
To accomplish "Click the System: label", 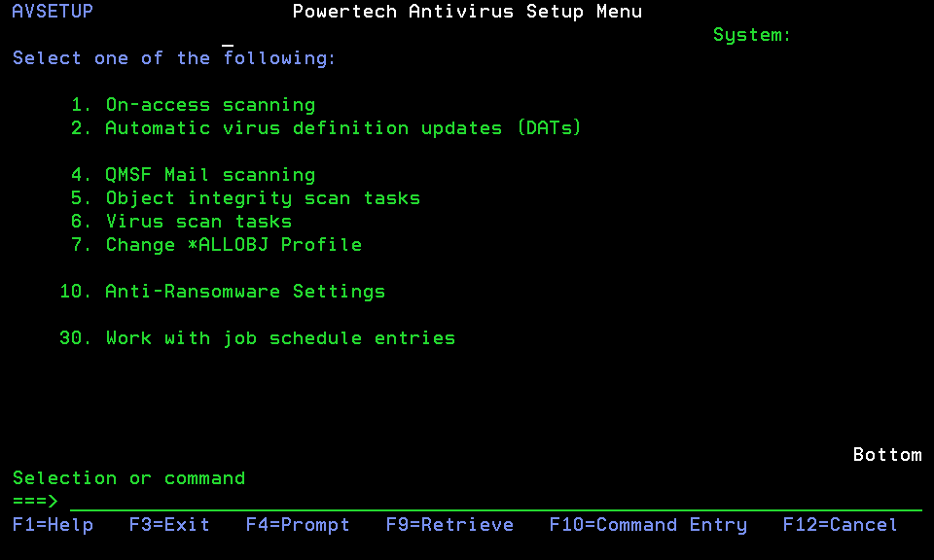I will point(752,35).
